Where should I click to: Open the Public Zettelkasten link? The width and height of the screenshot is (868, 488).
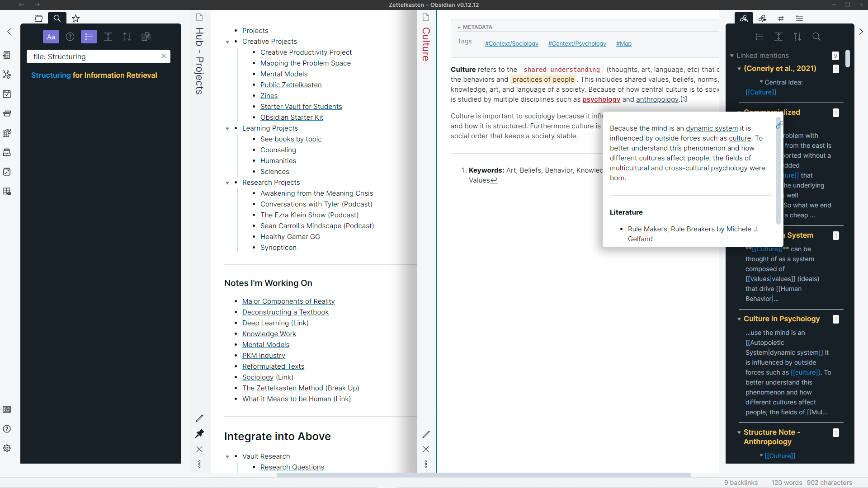coord(291,85)
